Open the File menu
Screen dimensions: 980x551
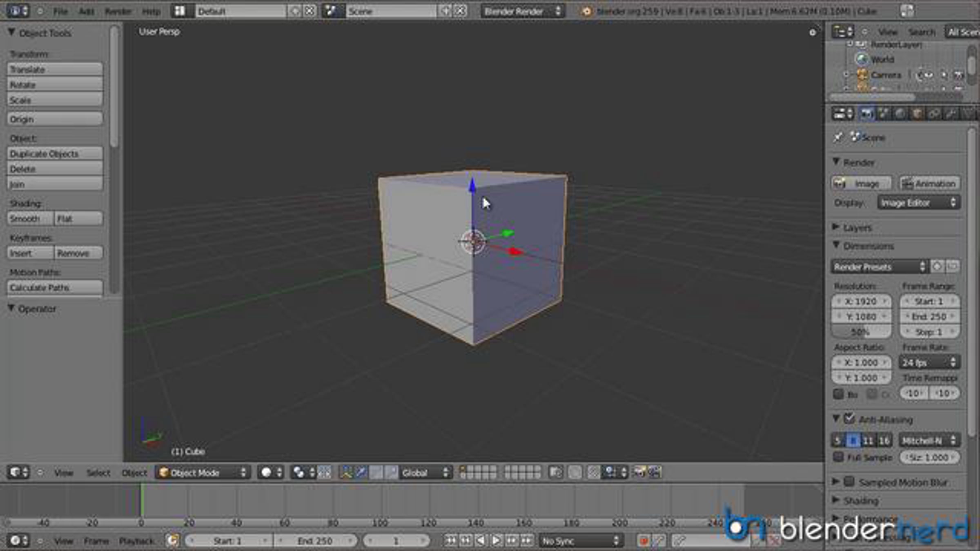(60, 11)
